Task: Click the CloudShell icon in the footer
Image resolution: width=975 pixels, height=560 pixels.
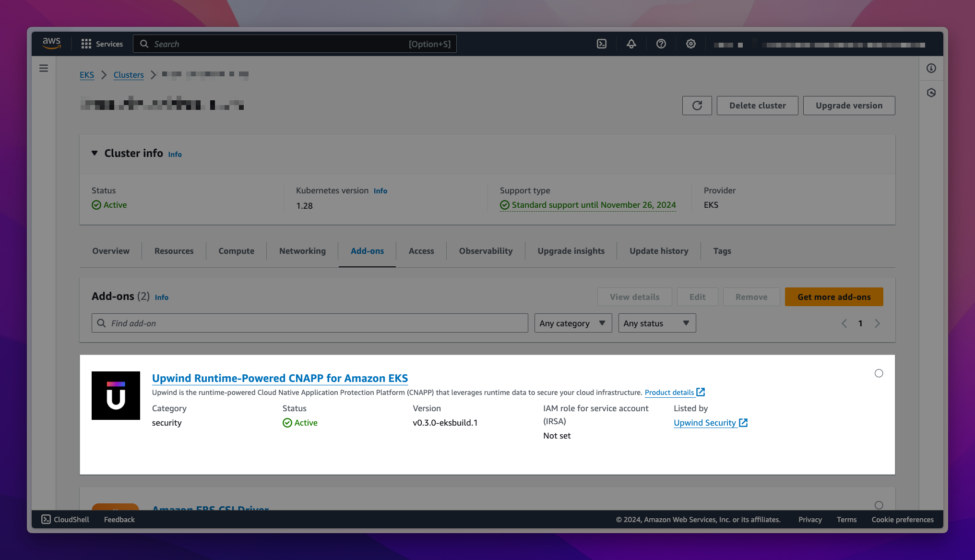Action: [46, 519]
